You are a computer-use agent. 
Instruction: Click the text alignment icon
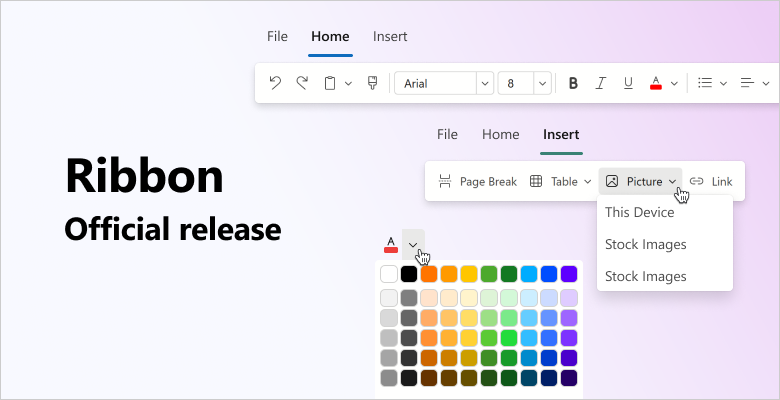tap(747, 83)
